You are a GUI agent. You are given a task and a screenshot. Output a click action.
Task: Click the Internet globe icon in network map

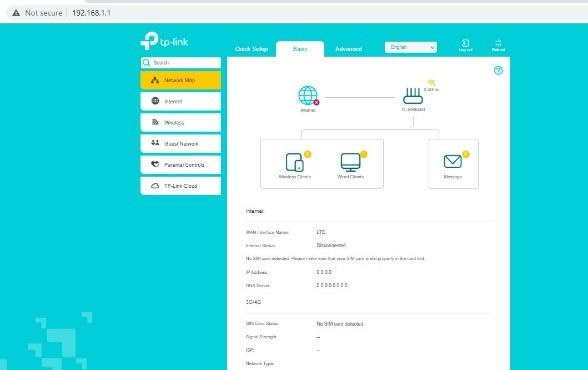tap(308, 96)
